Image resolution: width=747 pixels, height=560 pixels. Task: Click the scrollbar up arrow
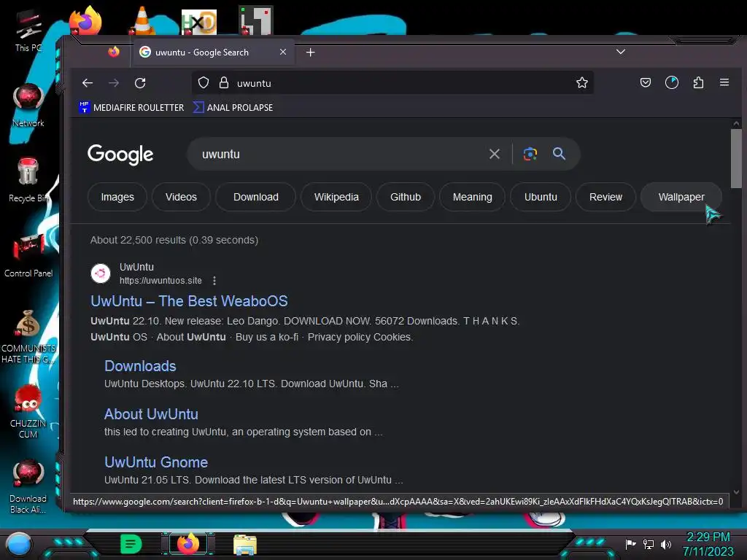coord(736,123)
